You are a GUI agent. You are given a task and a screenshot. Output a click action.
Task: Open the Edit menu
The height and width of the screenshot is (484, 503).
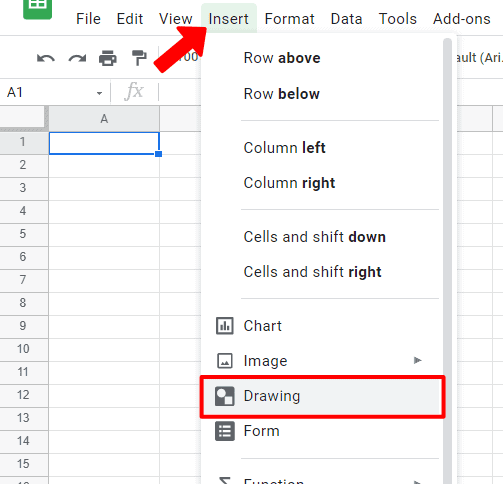point(130,19)
